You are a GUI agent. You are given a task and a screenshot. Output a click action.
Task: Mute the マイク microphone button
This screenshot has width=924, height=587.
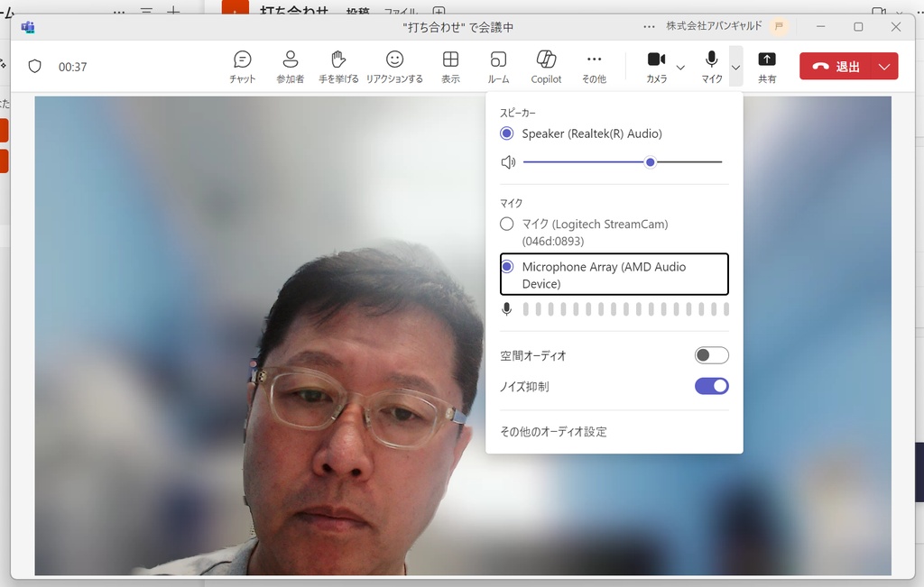[x=712, y=67]
